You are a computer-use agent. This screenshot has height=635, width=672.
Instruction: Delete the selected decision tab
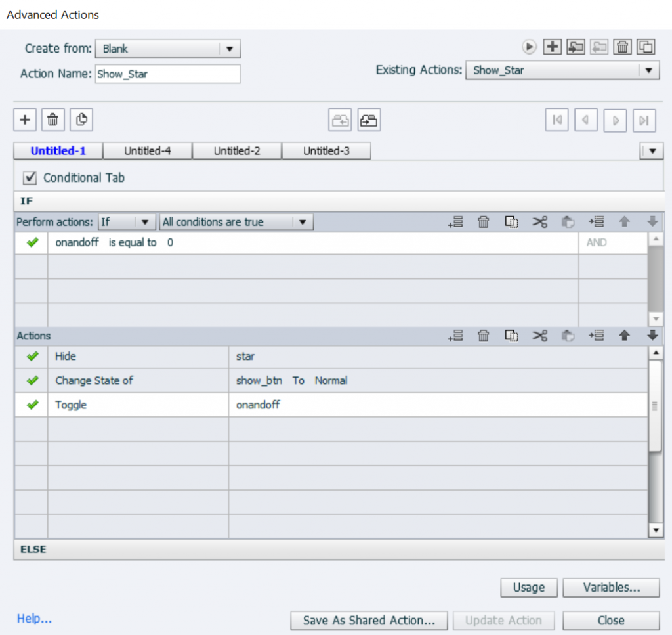[x=52, y=120]
